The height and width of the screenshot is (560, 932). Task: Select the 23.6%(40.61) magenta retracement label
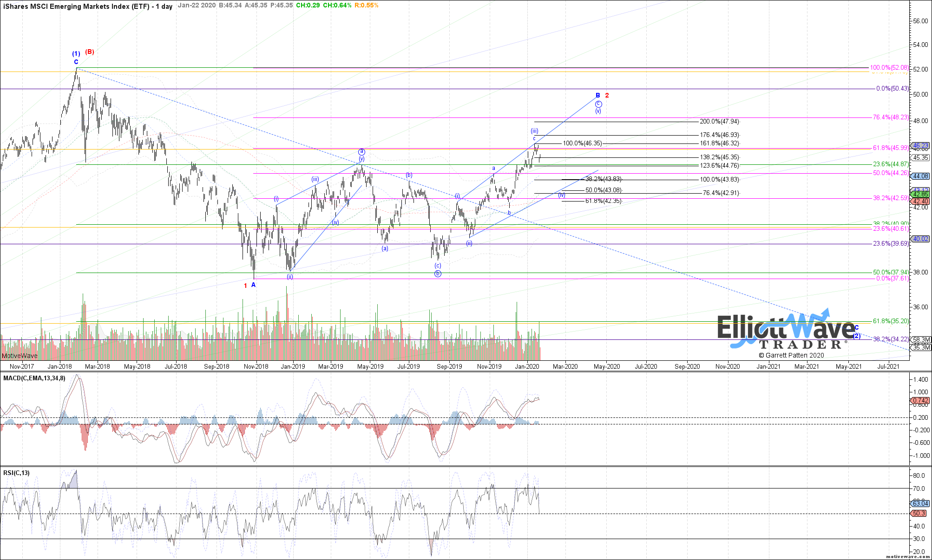(x=890, y=228)
